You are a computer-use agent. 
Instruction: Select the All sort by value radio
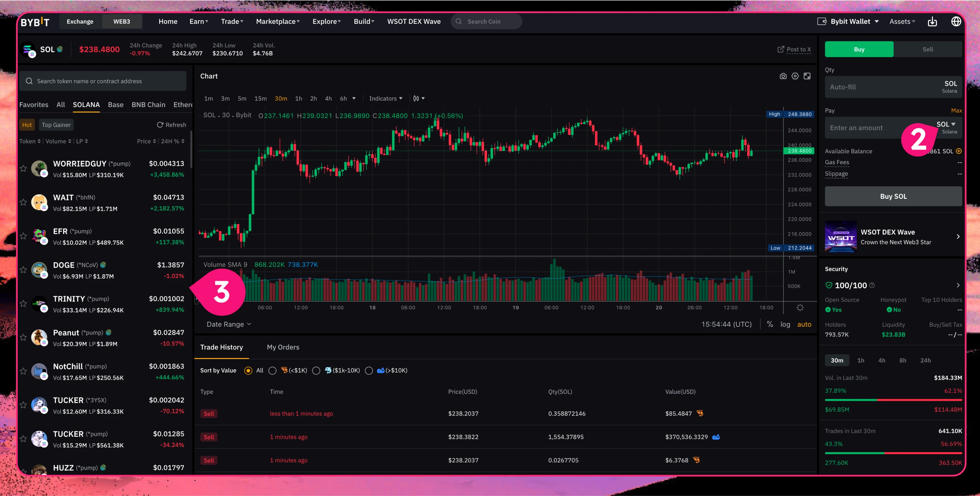[248, 371]
